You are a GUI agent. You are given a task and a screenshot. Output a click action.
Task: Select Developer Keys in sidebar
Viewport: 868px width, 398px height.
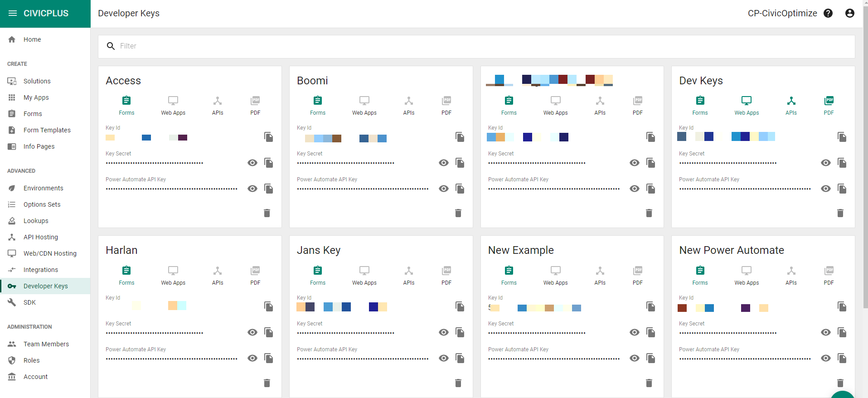click(x=45, y=286)
